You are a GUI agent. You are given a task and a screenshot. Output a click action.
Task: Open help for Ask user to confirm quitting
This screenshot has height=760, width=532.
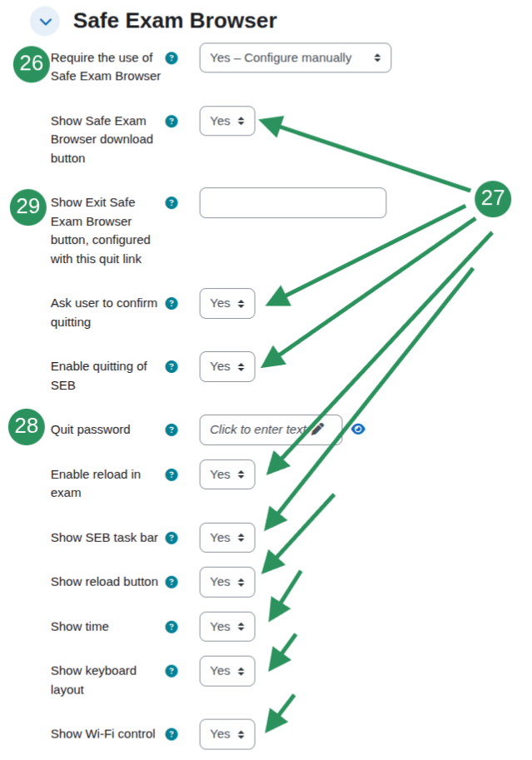point(172,304)
